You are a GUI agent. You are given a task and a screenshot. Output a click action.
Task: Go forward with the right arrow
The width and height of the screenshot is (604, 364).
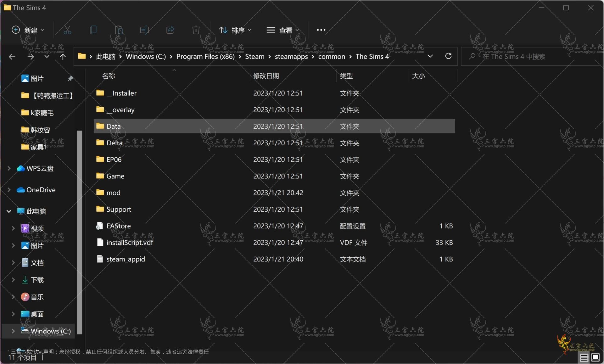(x=31, y=57)
